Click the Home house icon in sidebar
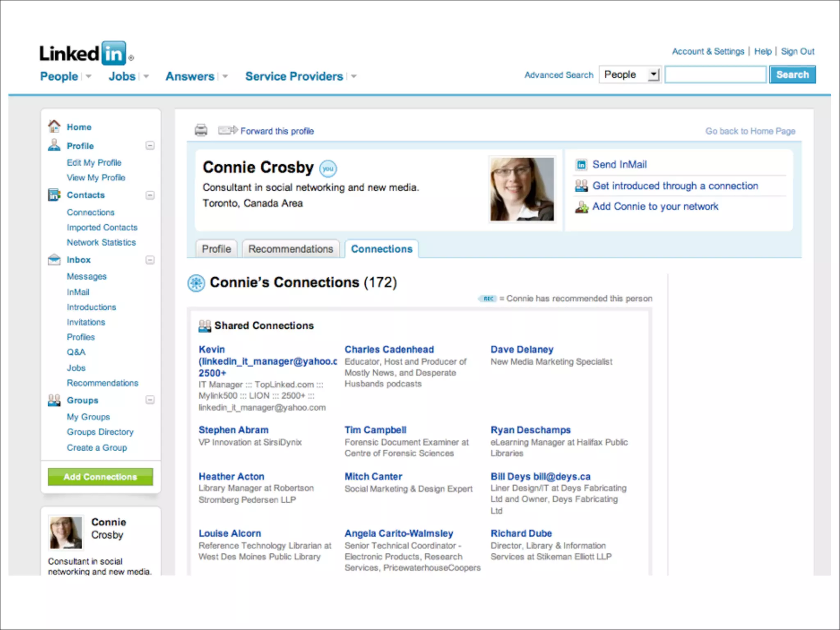The height and width of the screenshot is (630, 840). pyautogui.click(x=54, y=126)
